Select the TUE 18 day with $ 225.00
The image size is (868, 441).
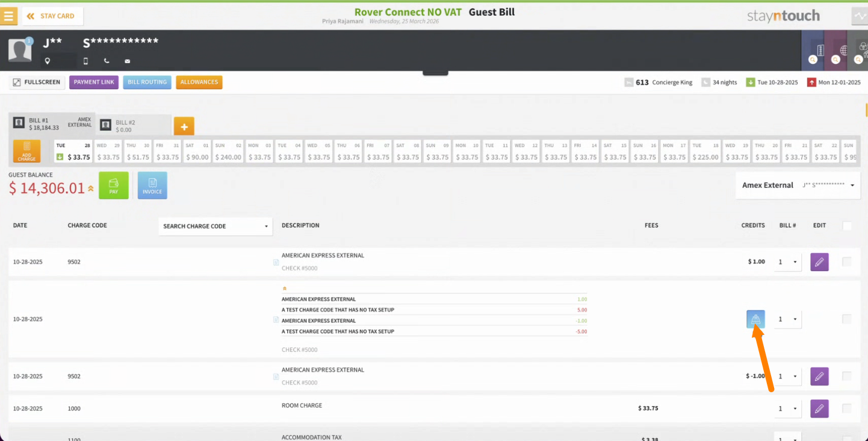click(705, 151)
